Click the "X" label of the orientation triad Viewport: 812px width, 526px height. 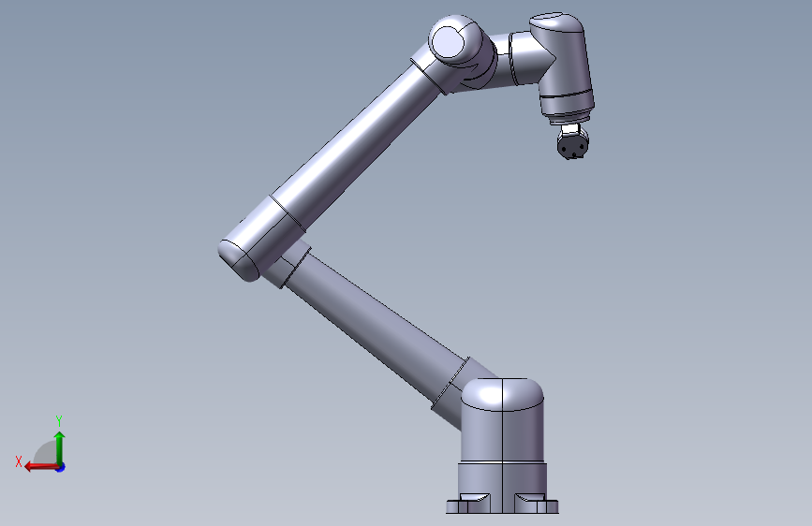click(19, 461)
